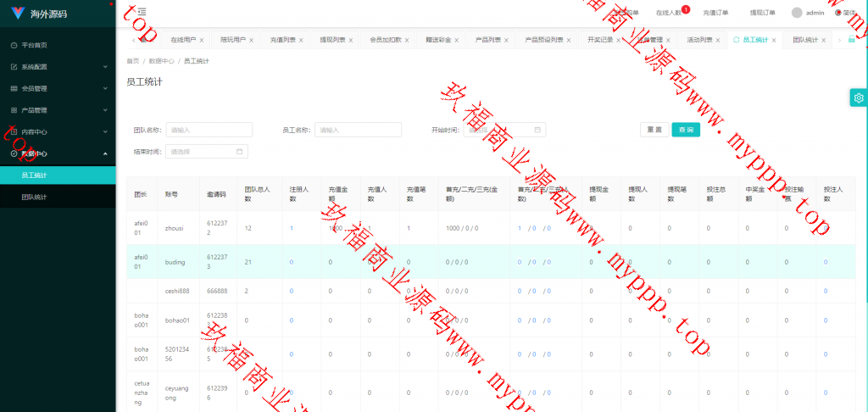Close the 产品列表 tab
868x412 pixels.
click(506, 41)
